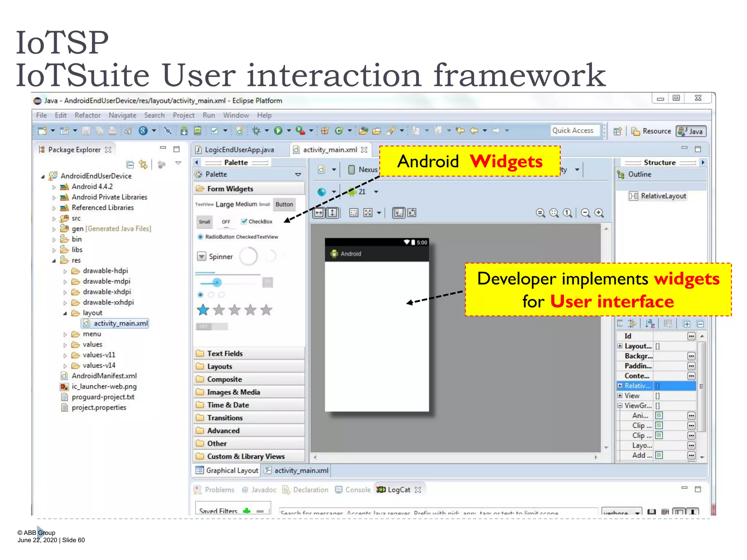Open the Window menu
The height and width of the screenshot is (560, 747).
click(x=236, y=115)
